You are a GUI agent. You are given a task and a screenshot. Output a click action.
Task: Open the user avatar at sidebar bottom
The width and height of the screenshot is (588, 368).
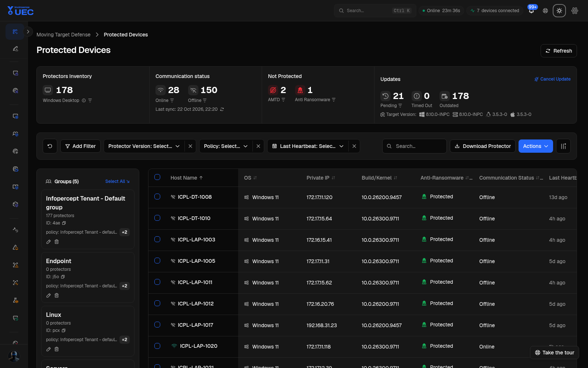(14, 356)
